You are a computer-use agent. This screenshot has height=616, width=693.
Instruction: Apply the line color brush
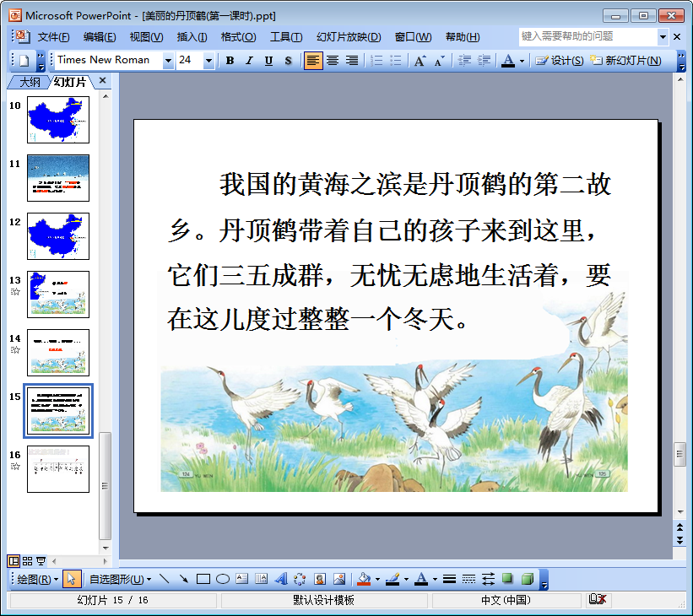coord(393,579)
